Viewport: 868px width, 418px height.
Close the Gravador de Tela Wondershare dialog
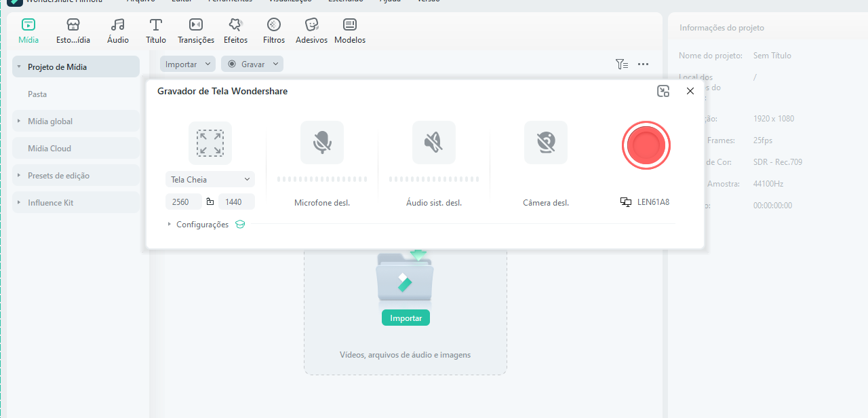[x=690, y=91]
